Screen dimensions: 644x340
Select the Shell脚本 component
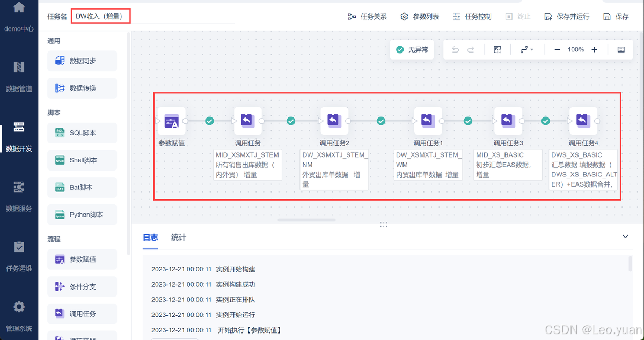(82, 160)
